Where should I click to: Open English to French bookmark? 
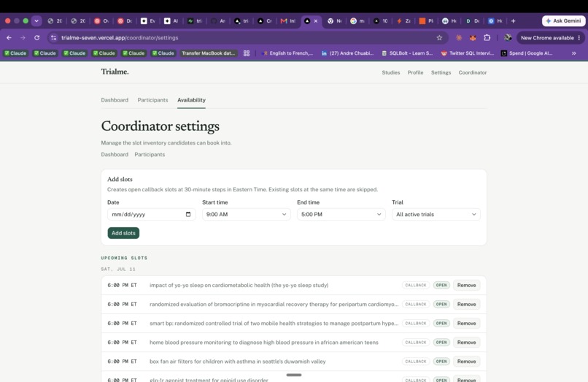(287, 53)
